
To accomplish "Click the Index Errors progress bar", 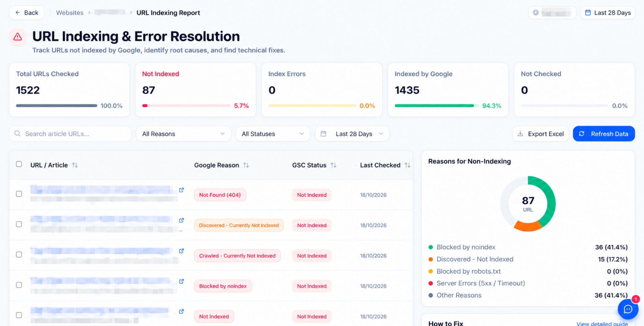I will 312,106.
